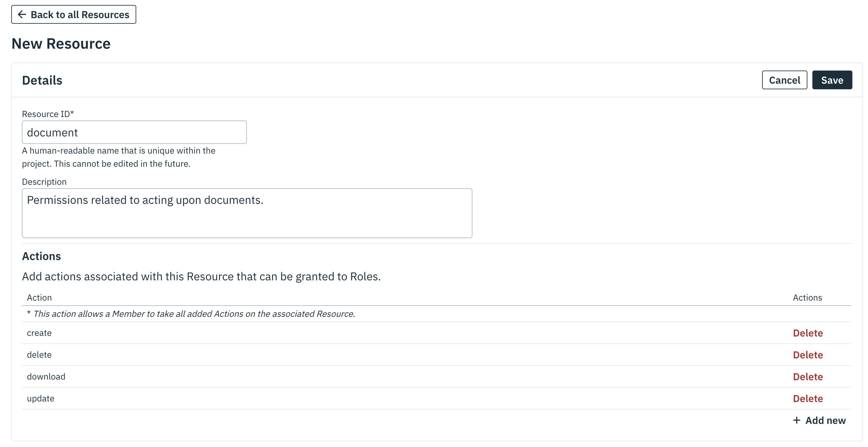The height and width of the screenshot is (447, 868).
Task: Click the Details section heading
Action: pos(42,81)
